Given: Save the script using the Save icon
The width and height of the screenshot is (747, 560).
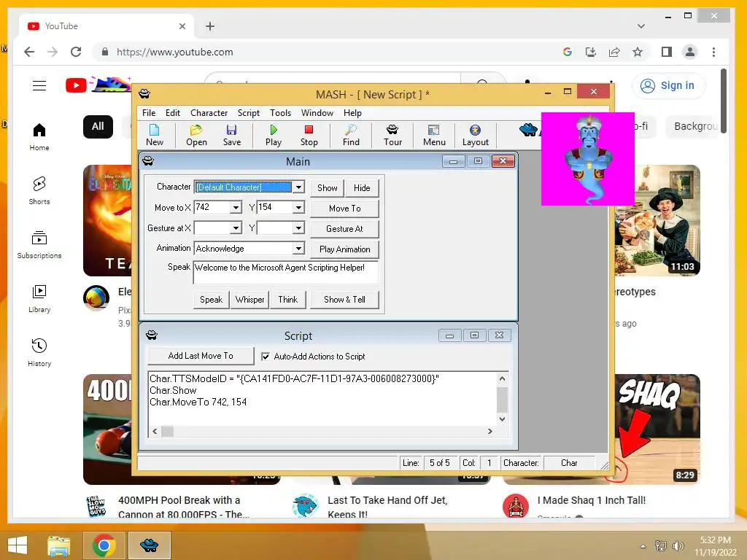Looking at the screenshot, I should (232, 135).
